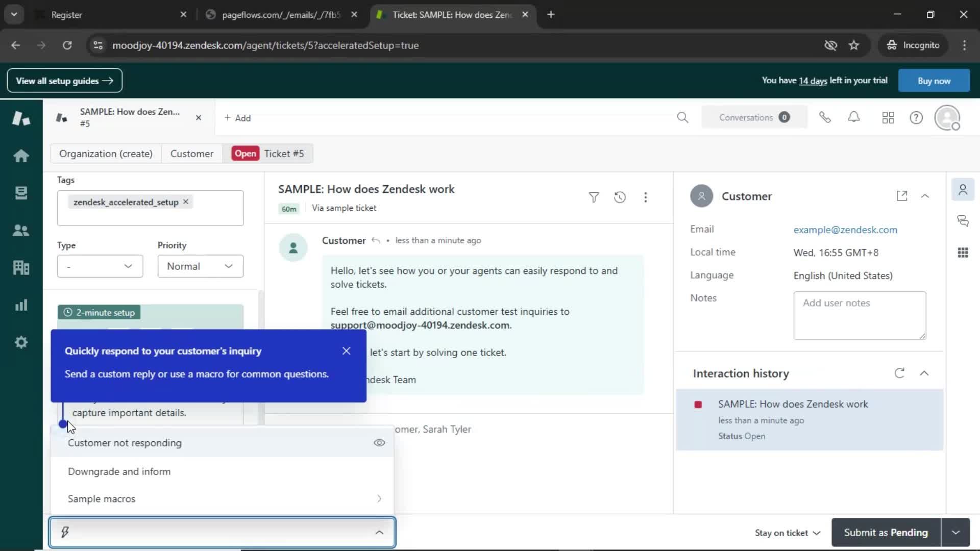Click the reply arrow beside Customer
Image resolution: width=980 pixels, height=551 pixels.
point(376,240)
